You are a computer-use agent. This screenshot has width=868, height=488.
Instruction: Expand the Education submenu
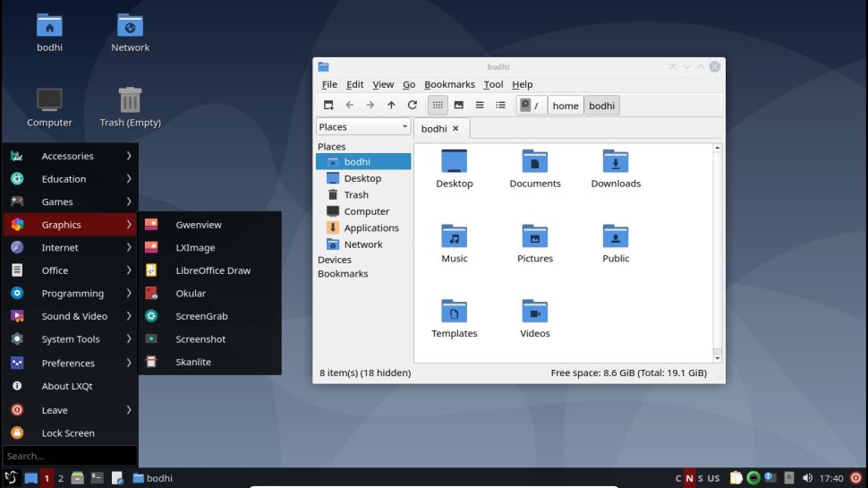tap(71, 179)
